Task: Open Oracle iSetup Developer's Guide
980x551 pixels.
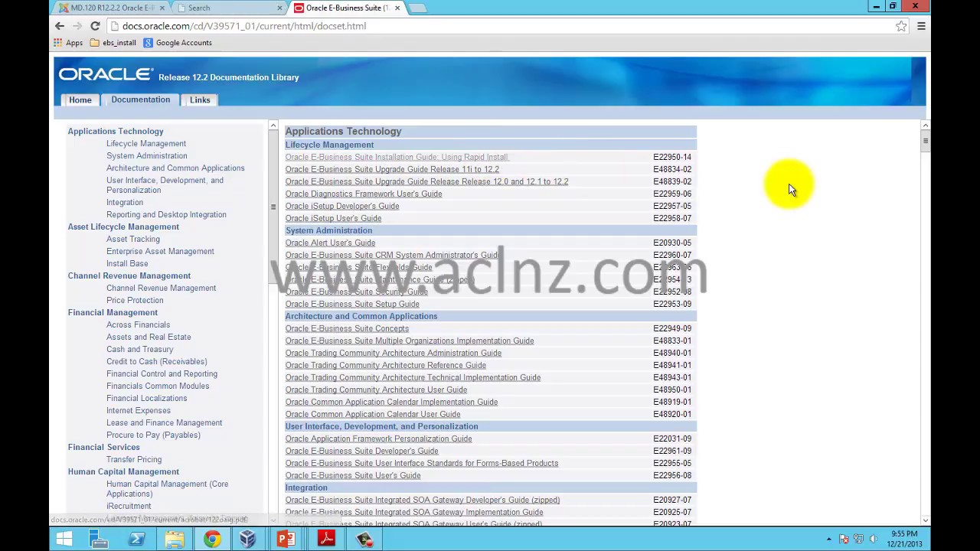Action: click(342, 207)
